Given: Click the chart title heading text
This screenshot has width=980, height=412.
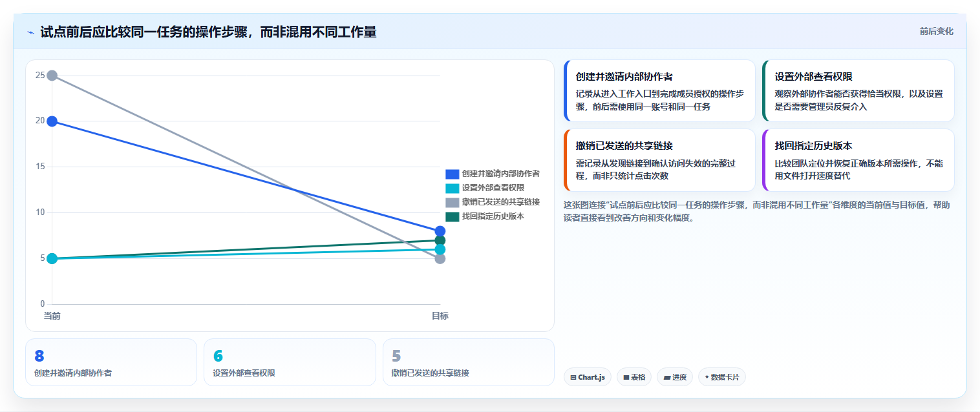Looking at the screenshot, I should pyautogui.click(x=208, y=32).
